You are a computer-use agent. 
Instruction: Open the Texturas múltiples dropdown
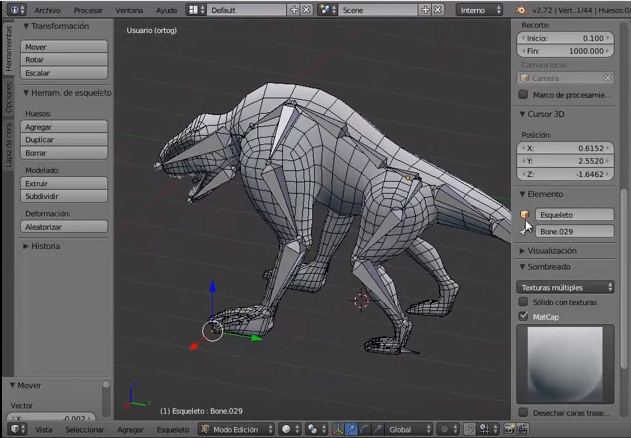pos(566,287)
